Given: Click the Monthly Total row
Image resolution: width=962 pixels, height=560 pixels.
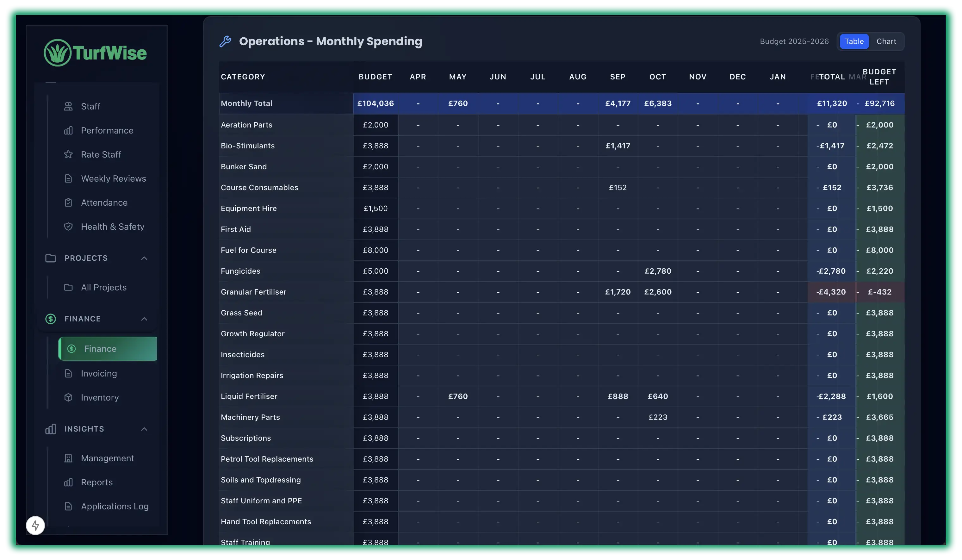Looking at the screenshot, I should click(247, 103).
